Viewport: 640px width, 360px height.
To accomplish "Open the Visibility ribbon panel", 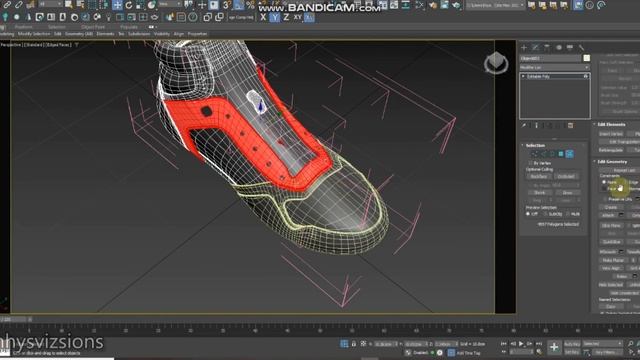I will pos(162,34).
